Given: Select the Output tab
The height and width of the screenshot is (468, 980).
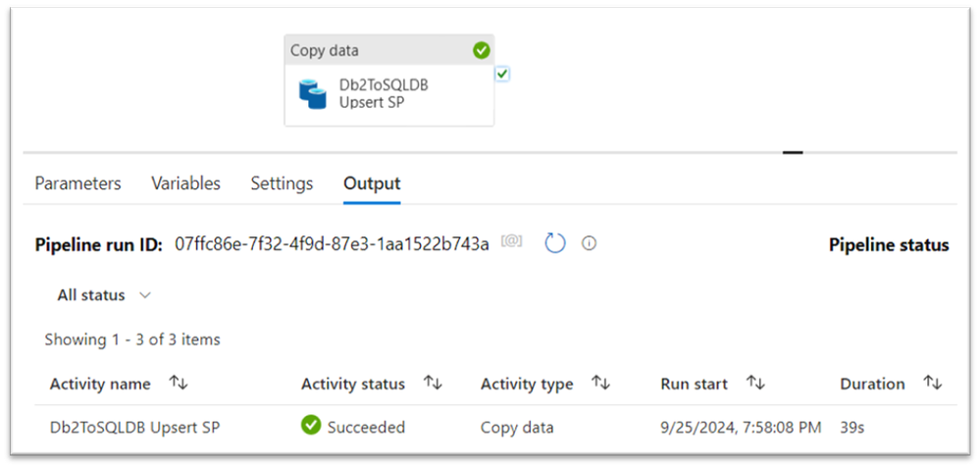Looking at the screenshot, I should point(372,183).
